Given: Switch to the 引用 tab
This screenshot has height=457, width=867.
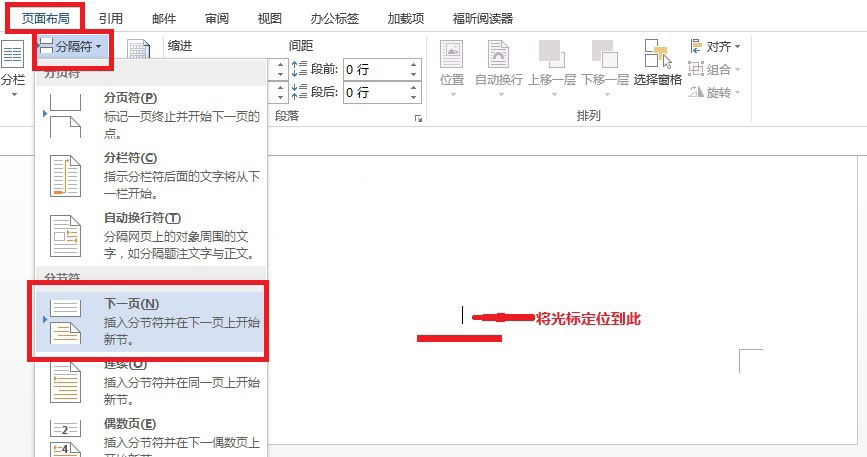Looking at the screenshot, I should click(x=111, y=18).
